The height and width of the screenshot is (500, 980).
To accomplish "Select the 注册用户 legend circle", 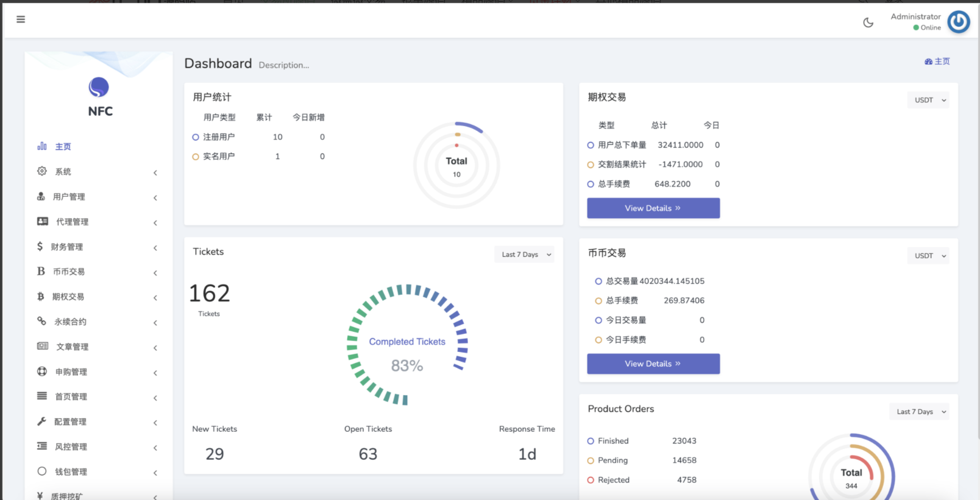I will coord(196,137).
